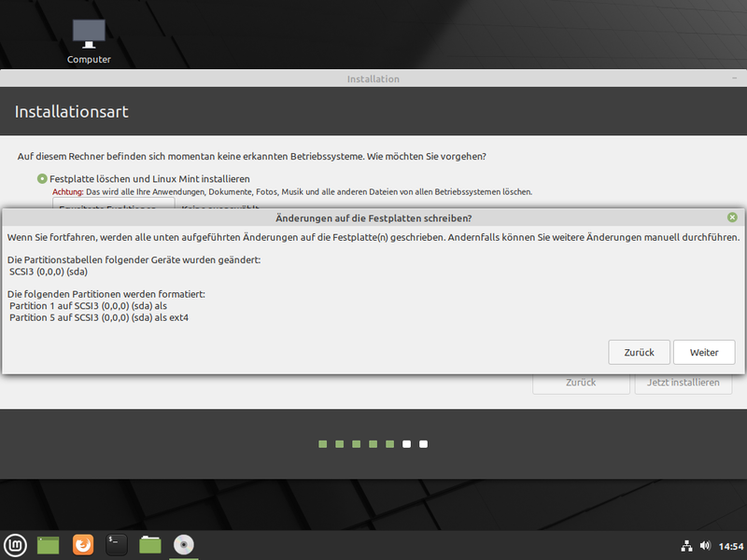The height and width of the screenshot is (560, 747).
Task: Click the volume icon in the system tray
Action: (705, 544)
